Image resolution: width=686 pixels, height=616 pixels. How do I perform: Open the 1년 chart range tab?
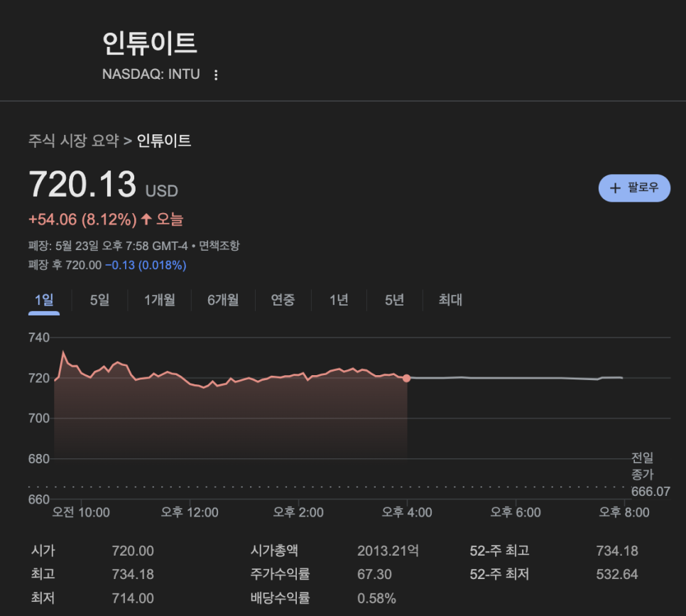pyautogui.click(x=339, y=300)
